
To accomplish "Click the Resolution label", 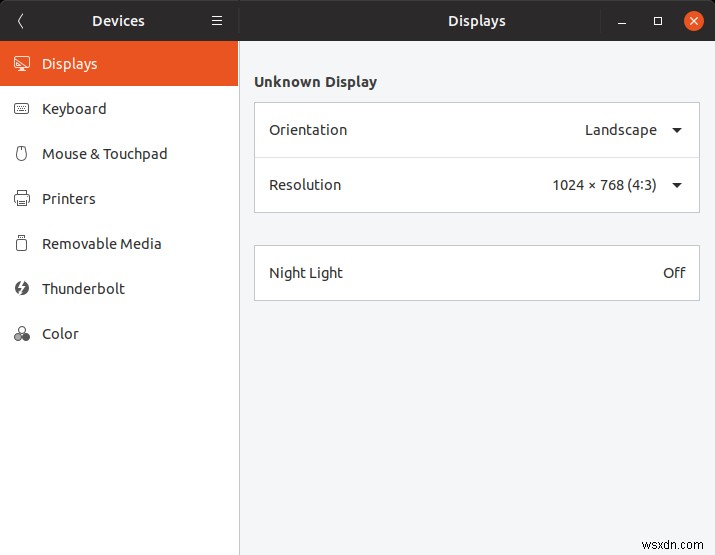I will [x=305, y=185].
